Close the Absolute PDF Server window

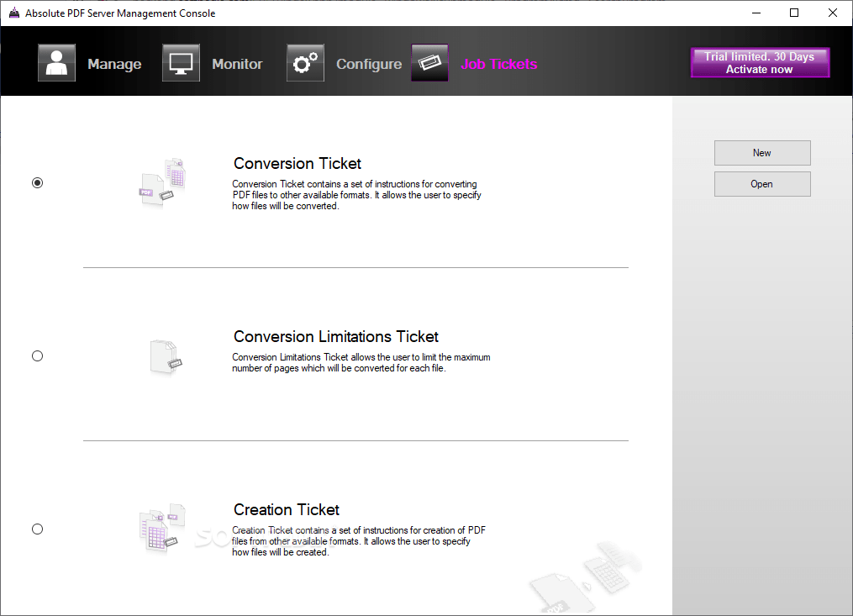click(x=833, y=13)
